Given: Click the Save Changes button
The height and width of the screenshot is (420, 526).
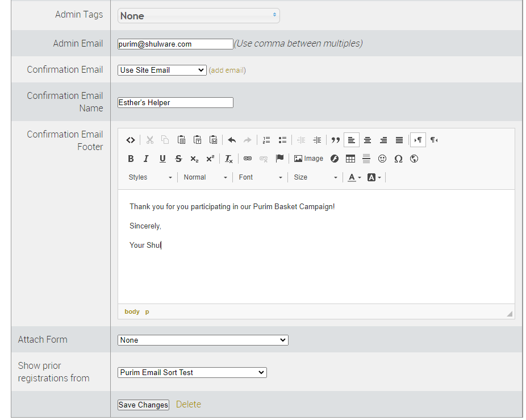Looking at the screenshot, I should [x=143, y=405].
